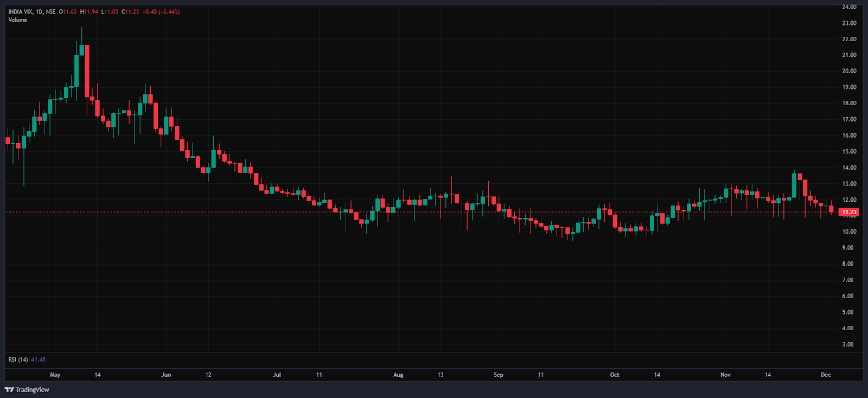This screenshot has height=398, width=868.
Task: Select the Oct label on time axis
Action: 615,375
